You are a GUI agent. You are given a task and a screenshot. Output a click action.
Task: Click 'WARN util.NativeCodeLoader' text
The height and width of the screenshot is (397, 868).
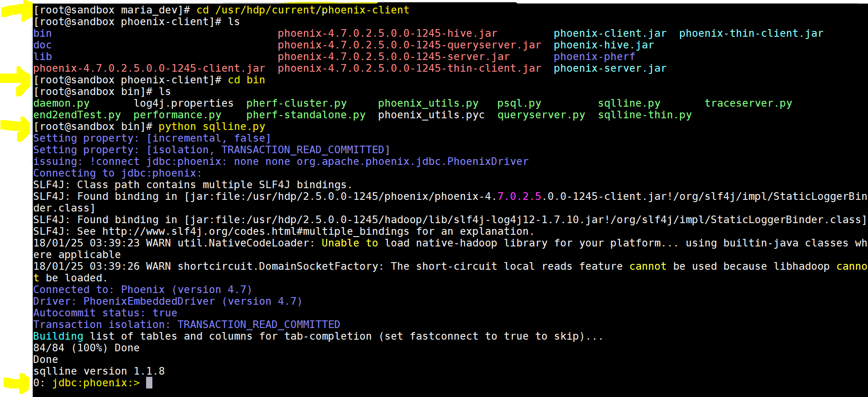(231, 243)
